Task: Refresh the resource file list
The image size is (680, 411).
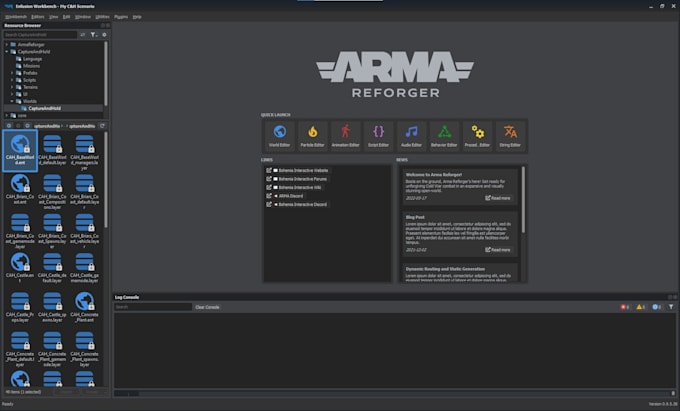Action: 102,126
